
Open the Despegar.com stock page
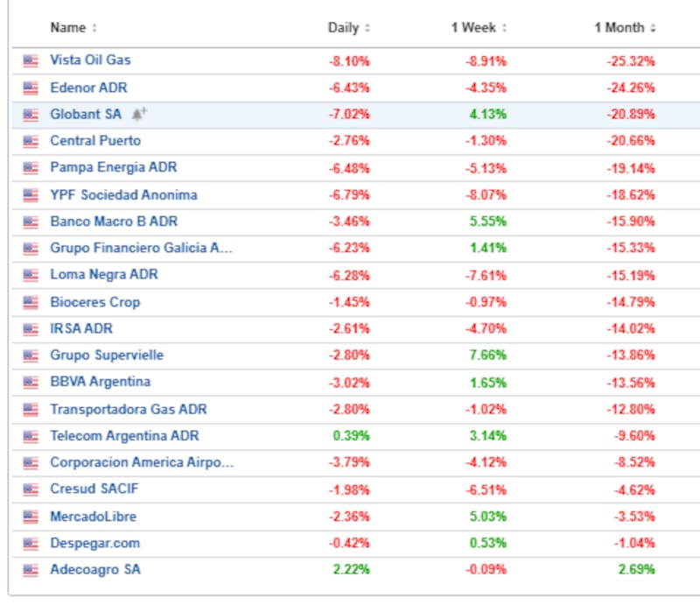(94, 543)
